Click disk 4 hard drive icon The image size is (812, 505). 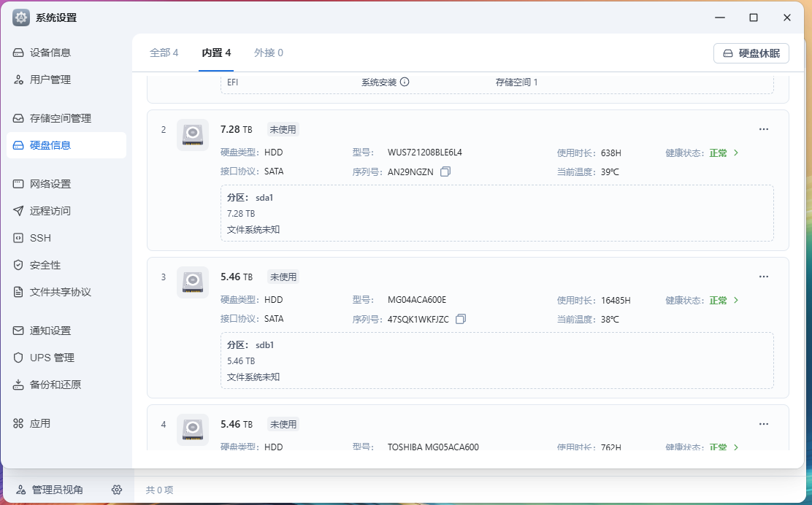(193, 430)
